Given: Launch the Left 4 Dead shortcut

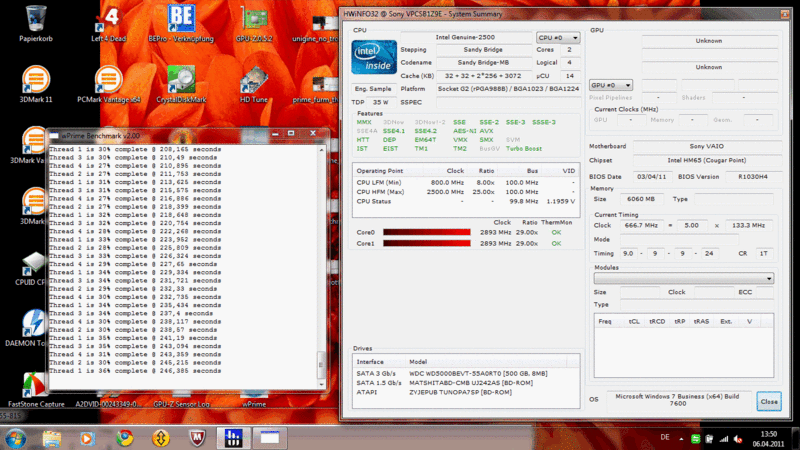Looking at the screenshot, I should (x=108, y=23).
